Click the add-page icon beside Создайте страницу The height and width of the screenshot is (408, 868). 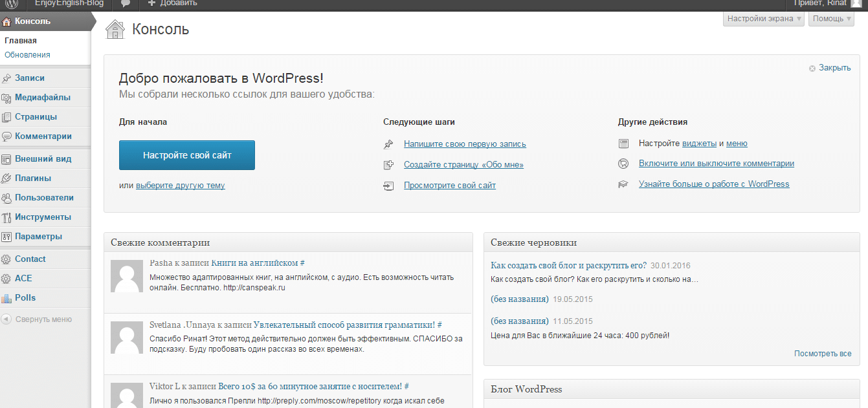click(x=388, y=165)
